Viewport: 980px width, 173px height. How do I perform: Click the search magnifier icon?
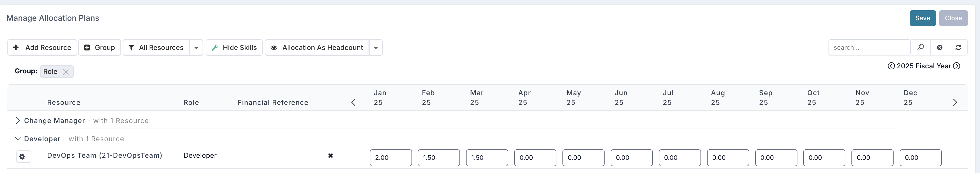coord(920,47)
